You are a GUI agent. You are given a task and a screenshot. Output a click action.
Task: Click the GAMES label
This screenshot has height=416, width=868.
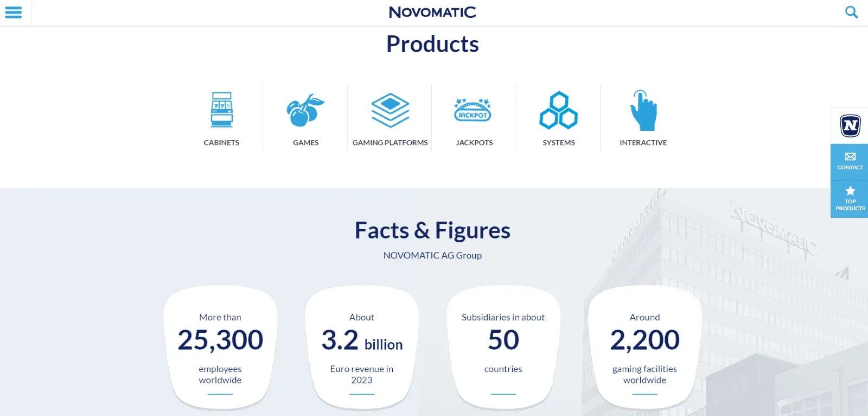(x=306, y=143)
